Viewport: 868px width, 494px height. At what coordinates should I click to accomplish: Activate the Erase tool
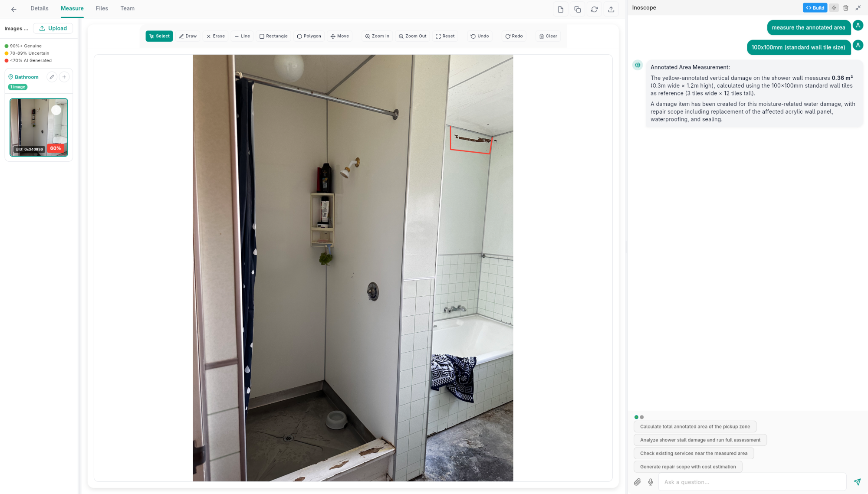click(x=215, y=36)
